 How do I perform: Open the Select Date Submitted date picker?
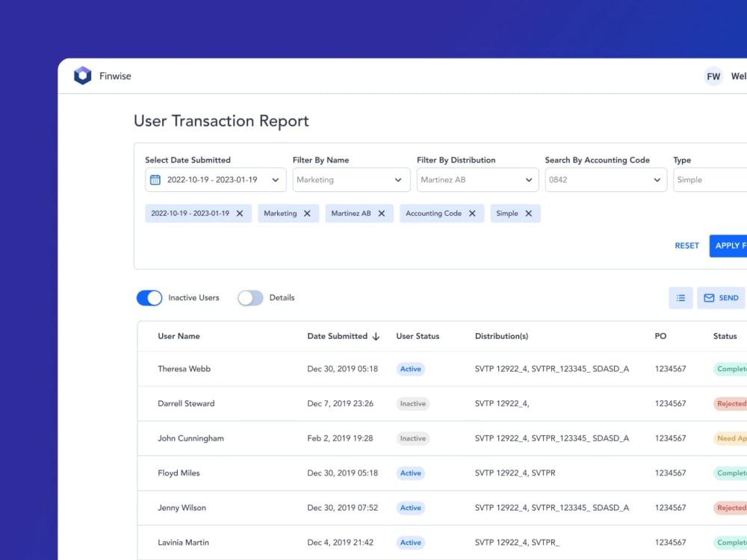(x=215, y=179)
